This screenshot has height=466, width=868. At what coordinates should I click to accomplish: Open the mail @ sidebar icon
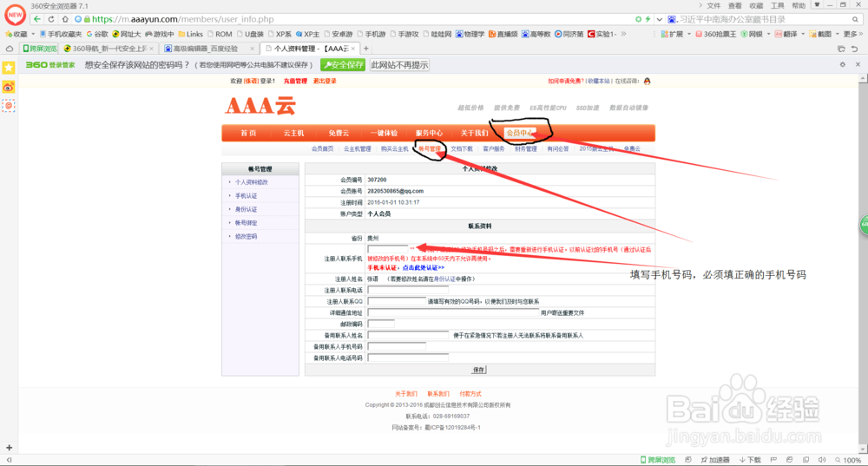pos(9,106)
